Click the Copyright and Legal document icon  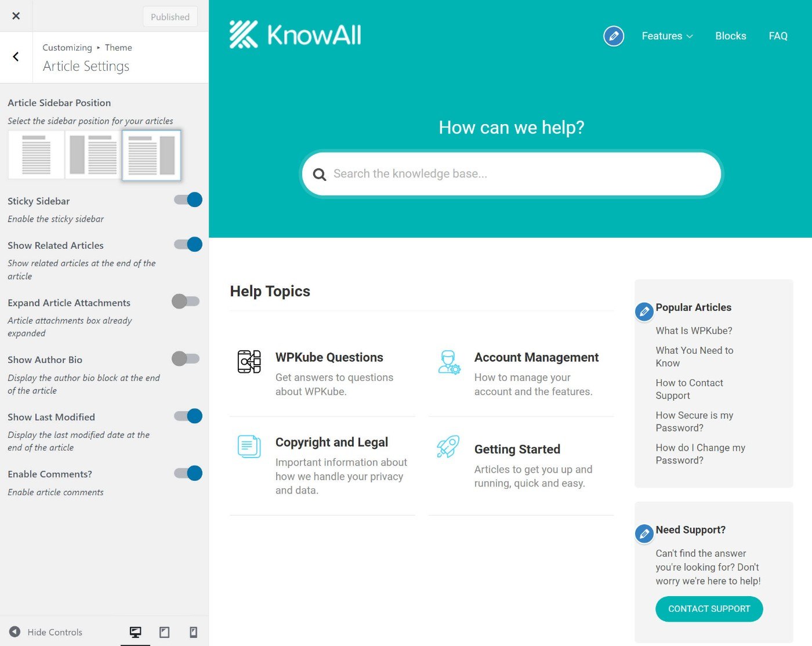coord(249,447)
